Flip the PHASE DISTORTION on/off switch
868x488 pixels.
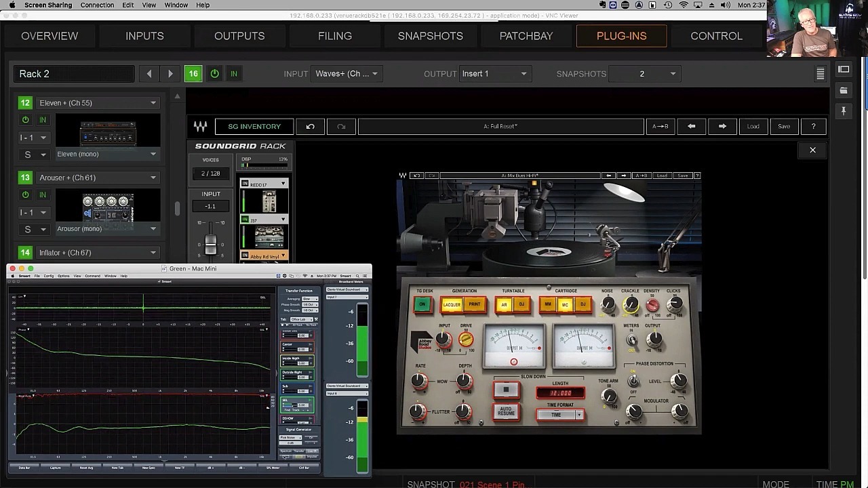(x=633, y=381)
